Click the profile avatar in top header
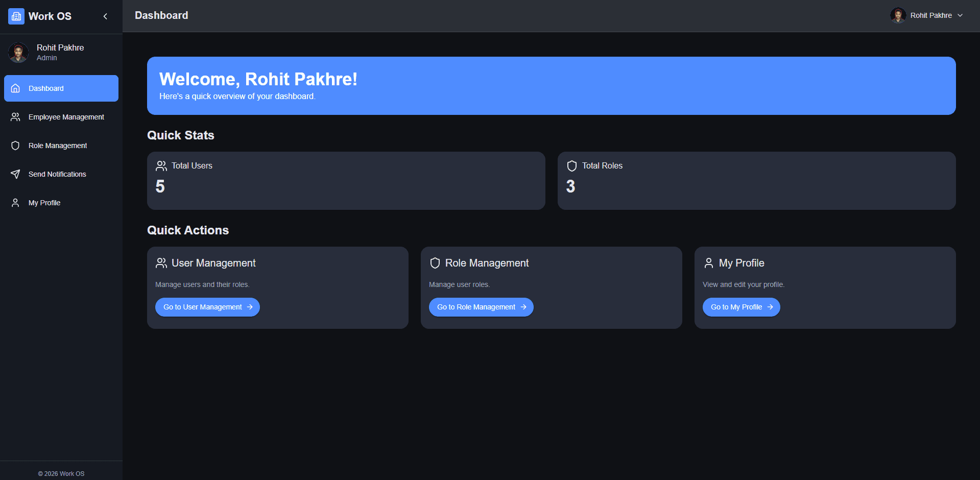 tap(898, 15)
